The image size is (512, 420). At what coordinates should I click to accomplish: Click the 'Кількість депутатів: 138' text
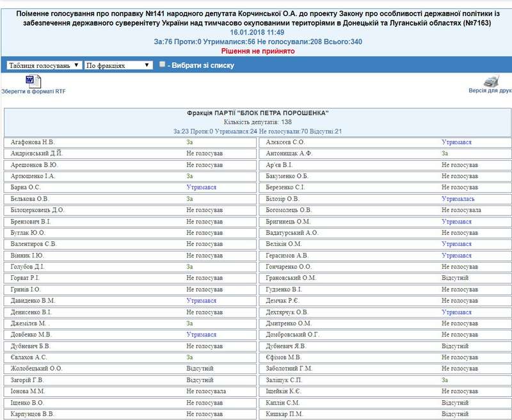click(258, 122)
